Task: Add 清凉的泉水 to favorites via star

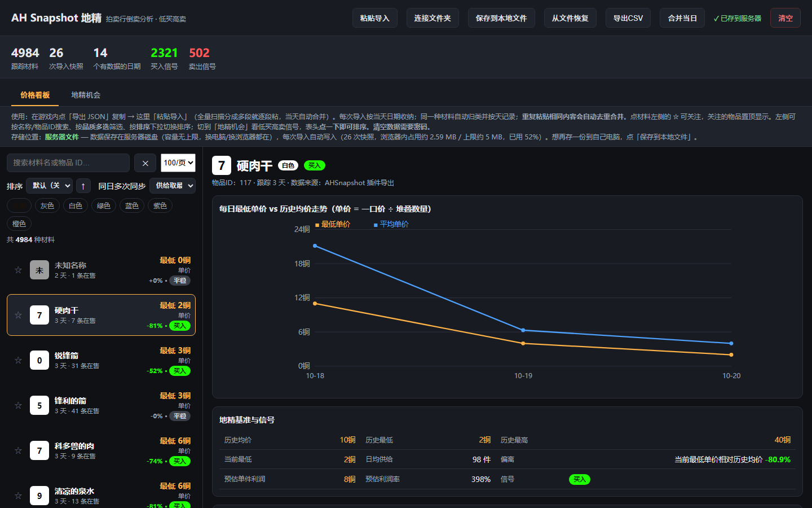Action: [18, 496]
